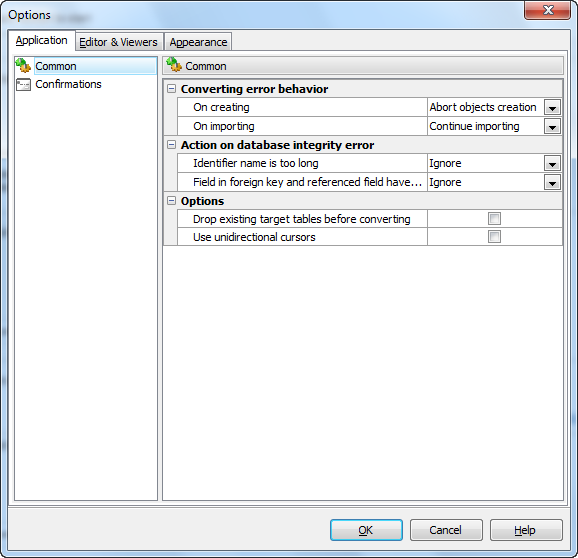Switch to the Editor & Viewers tab
578x558 pixels.
(x=119, y=42)
